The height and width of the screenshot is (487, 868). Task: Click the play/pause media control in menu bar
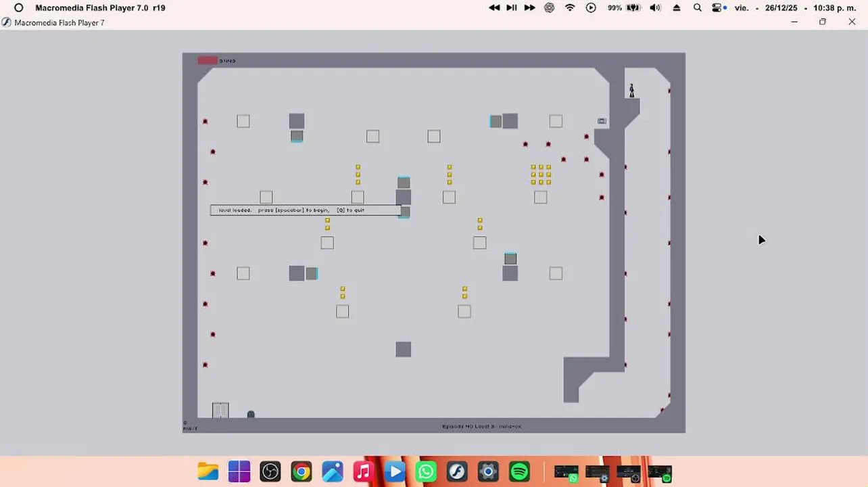[512, 7]
